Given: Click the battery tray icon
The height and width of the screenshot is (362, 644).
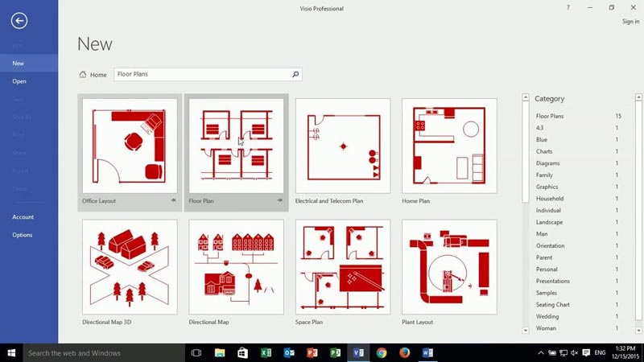Looking at the screenshot, I should 552,353.
